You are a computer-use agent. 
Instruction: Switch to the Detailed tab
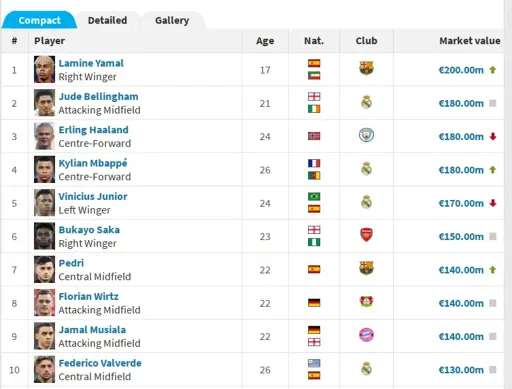click(x=107, y=20)
